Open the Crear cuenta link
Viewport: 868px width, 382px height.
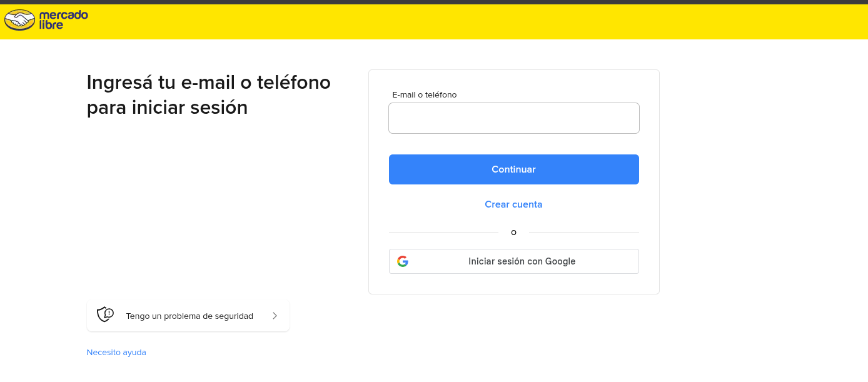[513, 204]
